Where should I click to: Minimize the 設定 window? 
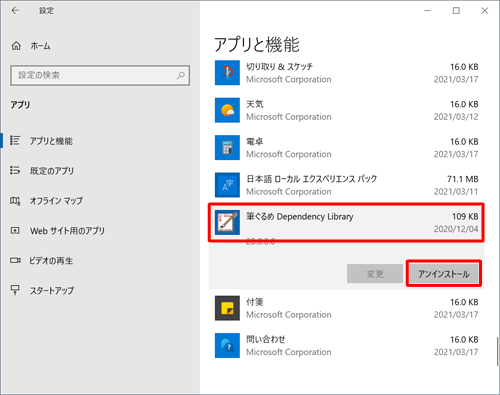(x=427, y=11)
